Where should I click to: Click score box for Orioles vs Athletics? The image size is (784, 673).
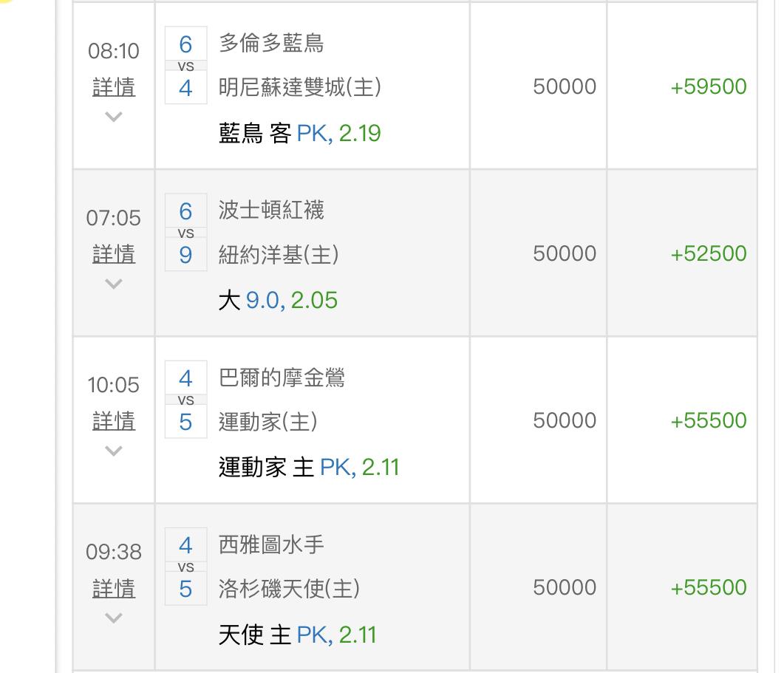coord(185,400)
